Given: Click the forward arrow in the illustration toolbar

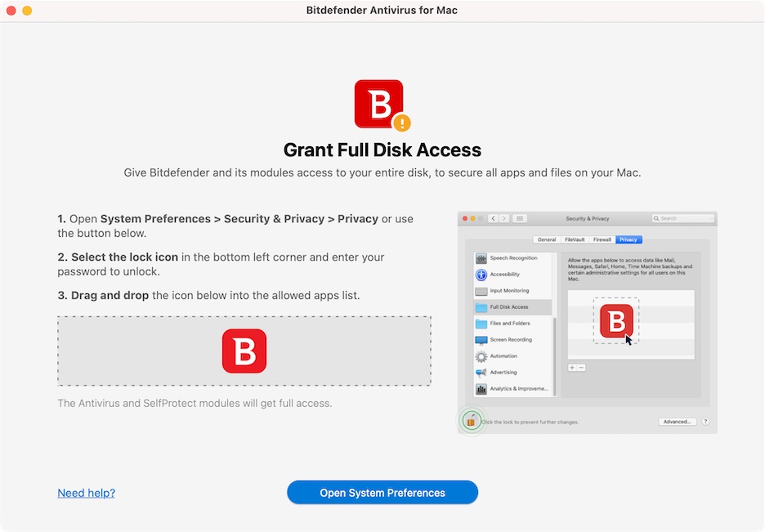Looking at the screenshot, I should click(504, 218).
